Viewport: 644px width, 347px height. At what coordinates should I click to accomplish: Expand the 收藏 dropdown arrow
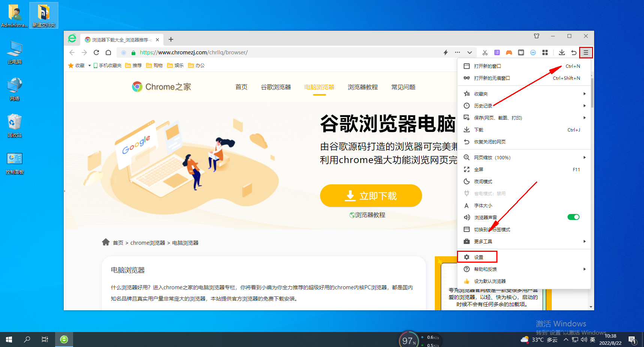90,66
